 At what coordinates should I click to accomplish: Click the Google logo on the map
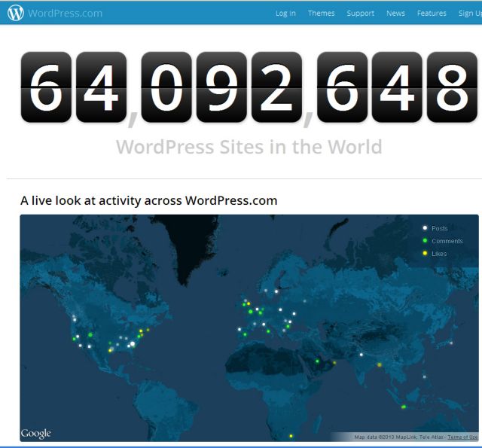(x=35, y=433)
